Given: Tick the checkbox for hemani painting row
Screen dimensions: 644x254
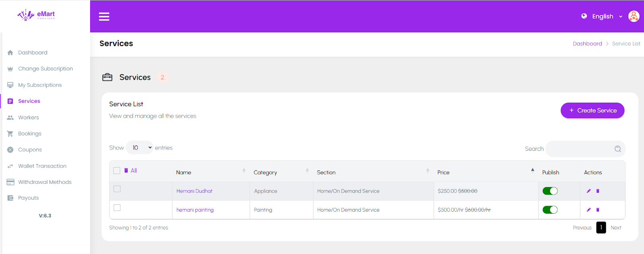Looking at the screenshot, I should pyautogui.click(x=117, y=208).
